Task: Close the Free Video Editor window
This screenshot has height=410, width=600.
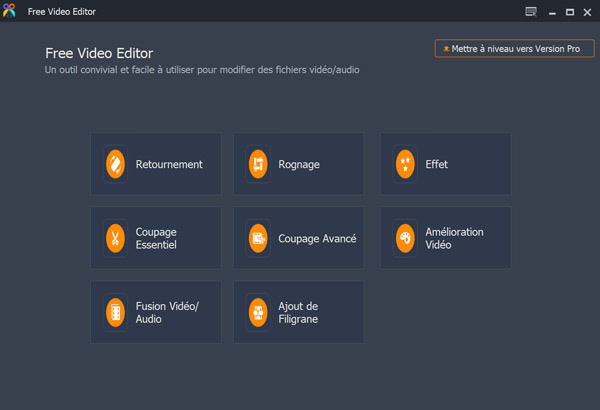Action: 587,12
